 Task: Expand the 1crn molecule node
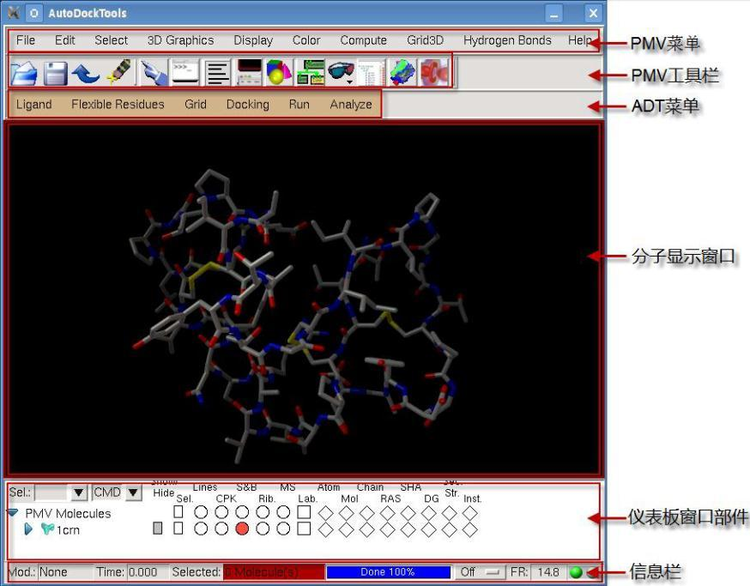pos(29,530)
